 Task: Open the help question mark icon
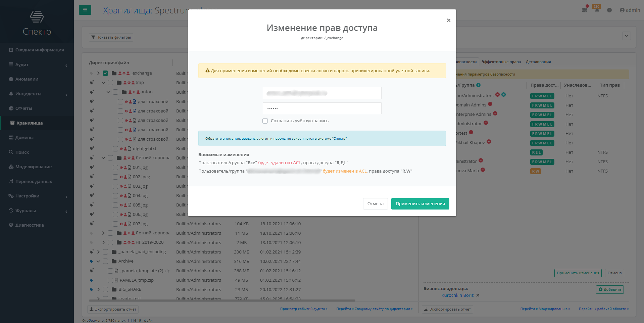pos(609,10)
